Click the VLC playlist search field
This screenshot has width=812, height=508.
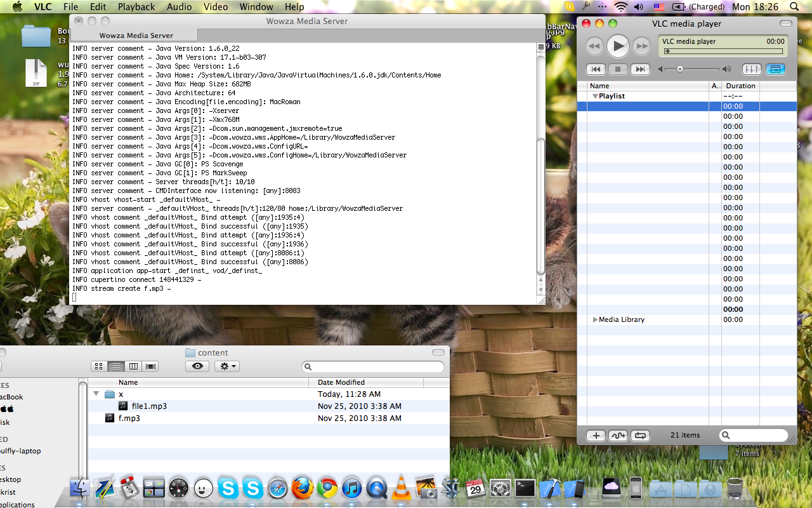point(754,436)
